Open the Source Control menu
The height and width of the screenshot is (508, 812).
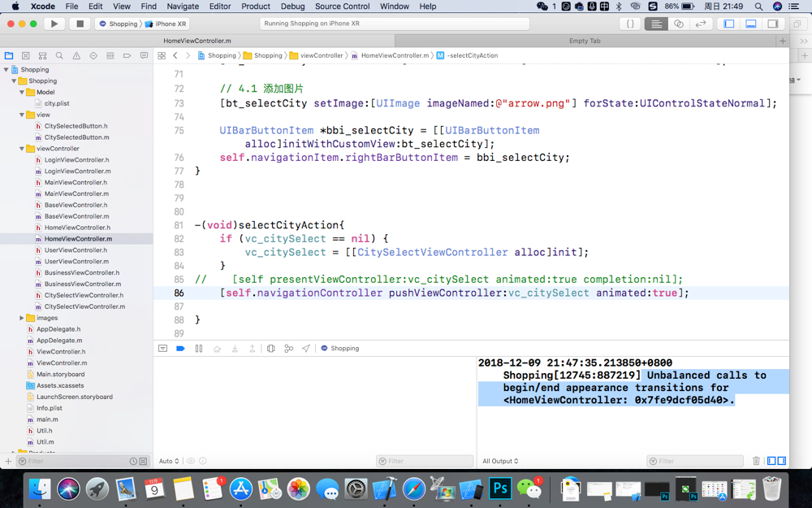click(343, 7)
